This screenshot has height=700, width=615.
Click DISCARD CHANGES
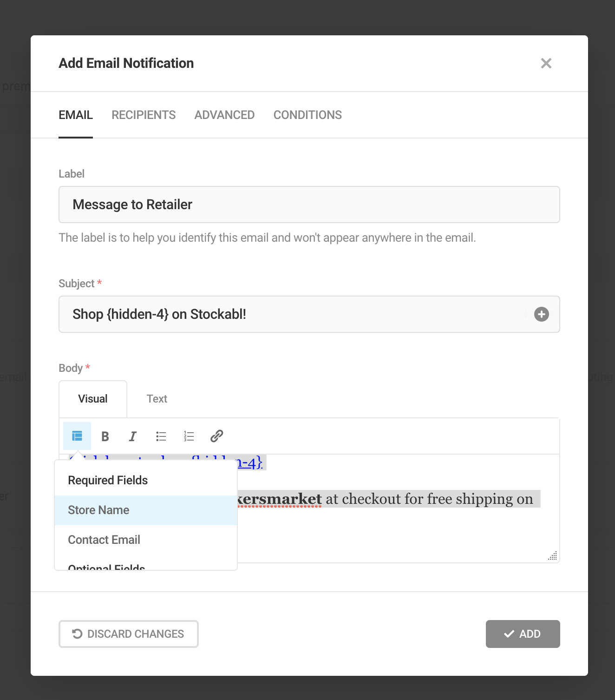[129, 634]
